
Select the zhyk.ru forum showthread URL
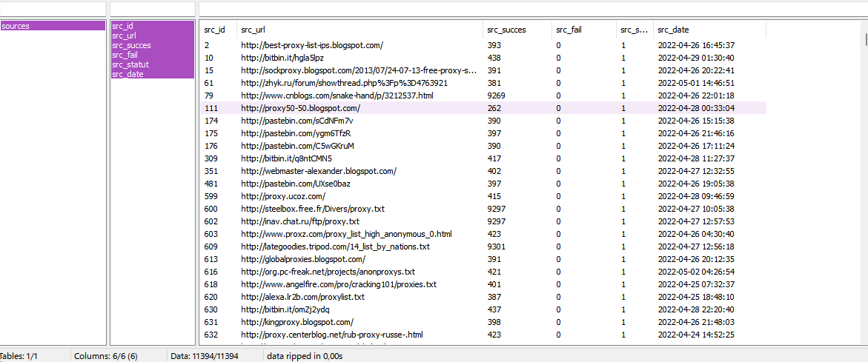345,83
